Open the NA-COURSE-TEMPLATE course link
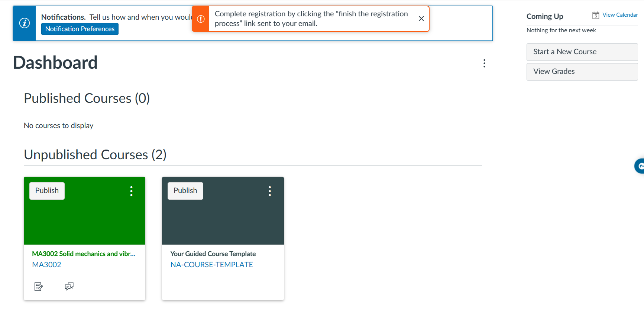 tap(211, 264)
